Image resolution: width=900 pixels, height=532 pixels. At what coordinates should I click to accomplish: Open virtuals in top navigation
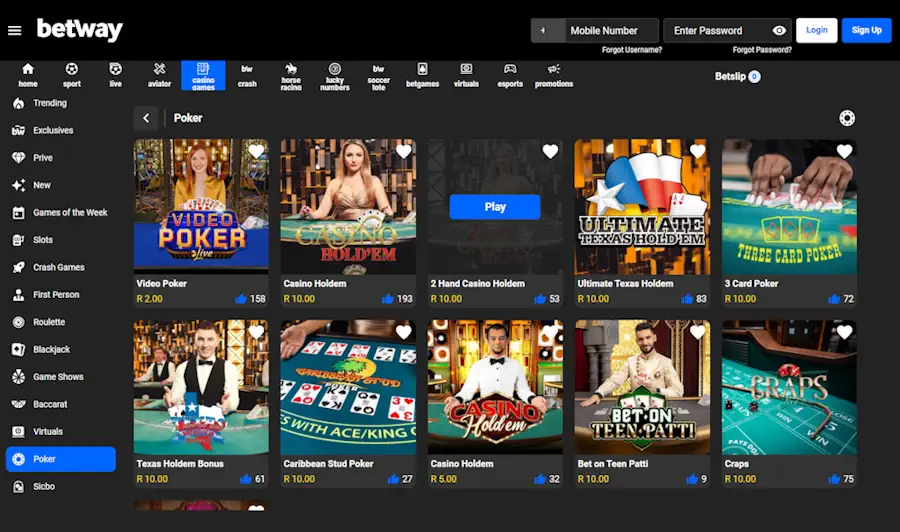[x=466, y=75]
